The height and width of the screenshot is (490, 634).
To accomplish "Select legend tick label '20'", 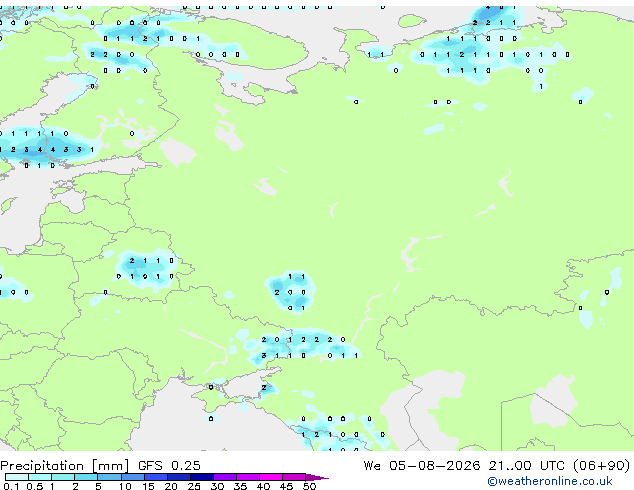I will click(x=171, y=486).
